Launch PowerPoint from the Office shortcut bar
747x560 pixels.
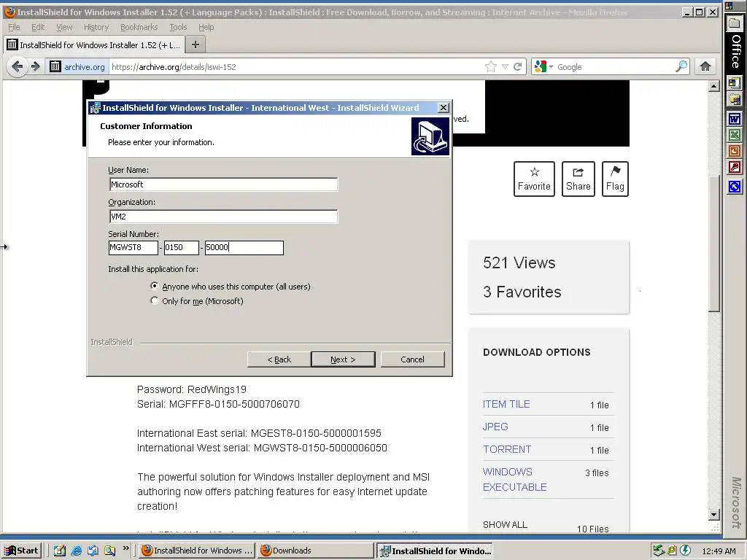pos(735,152)
